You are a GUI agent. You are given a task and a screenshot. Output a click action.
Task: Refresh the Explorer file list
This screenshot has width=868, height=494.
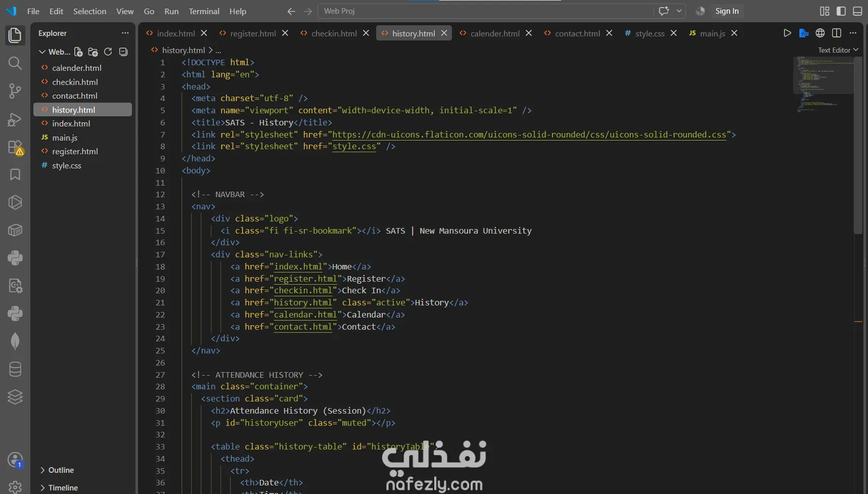[x=108, y=52]
